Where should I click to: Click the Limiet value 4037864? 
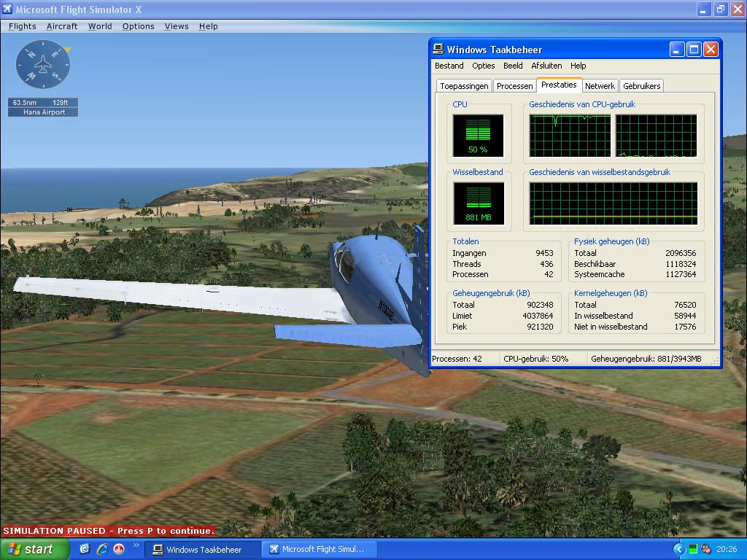click(538, 316)
